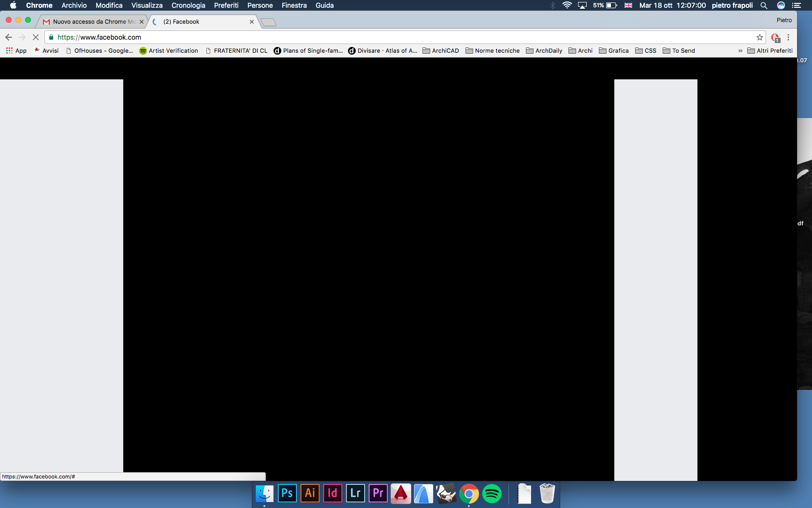812x508 pixels.
Task: Open the Artist Verification bookmark
Action: [x=169, y=51]
